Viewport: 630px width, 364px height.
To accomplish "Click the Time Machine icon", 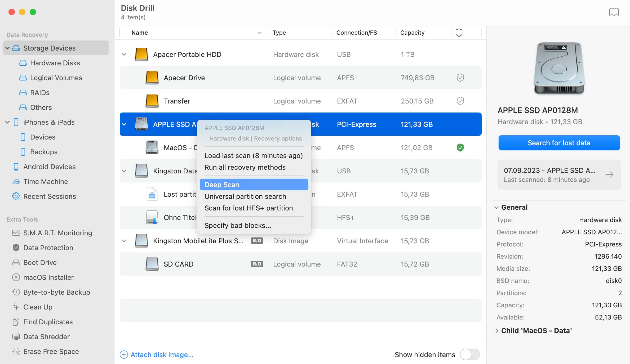I will click(16, 181).
